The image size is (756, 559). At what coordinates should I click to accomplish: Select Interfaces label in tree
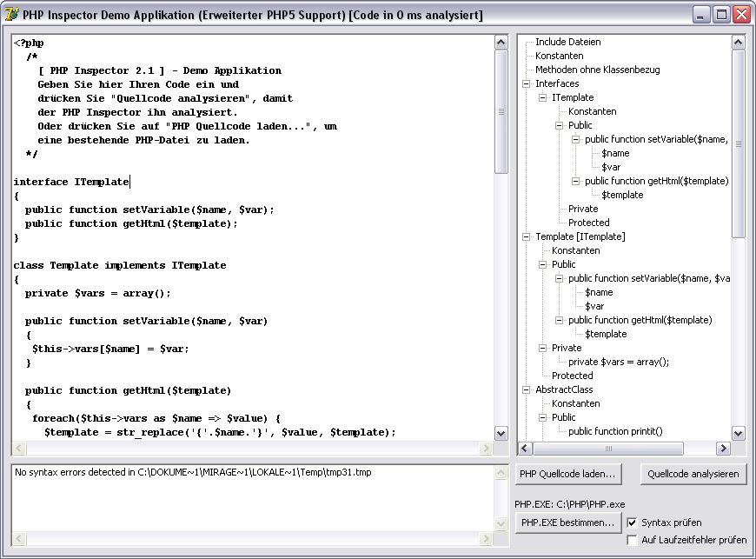point(557,83)
